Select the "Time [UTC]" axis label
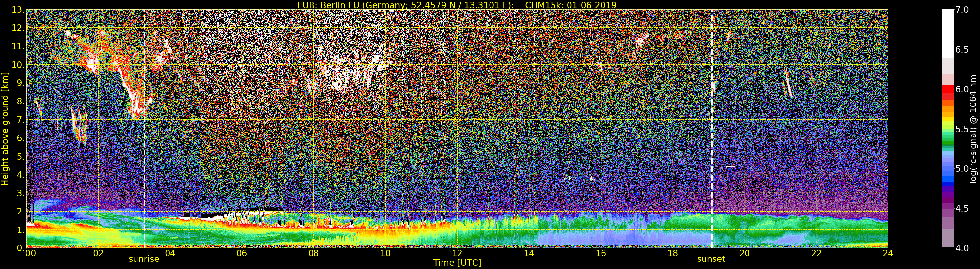 [457, 263]
